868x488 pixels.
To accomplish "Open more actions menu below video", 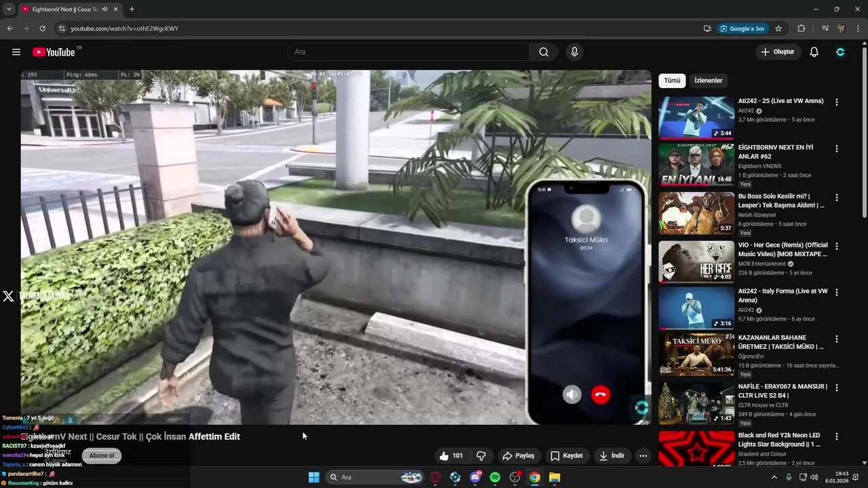I will pyautogui.click(x=643, y=456).
